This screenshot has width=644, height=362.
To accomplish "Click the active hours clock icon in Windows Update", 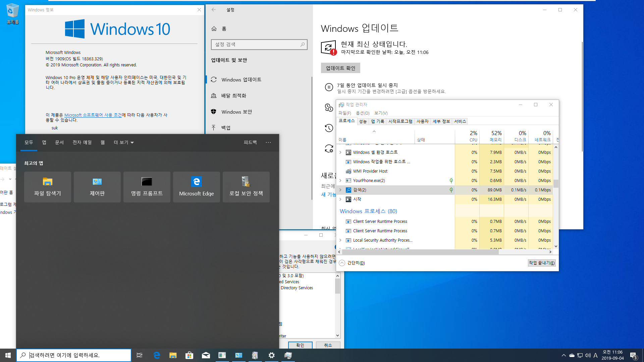I will click(x=329, y=108).
